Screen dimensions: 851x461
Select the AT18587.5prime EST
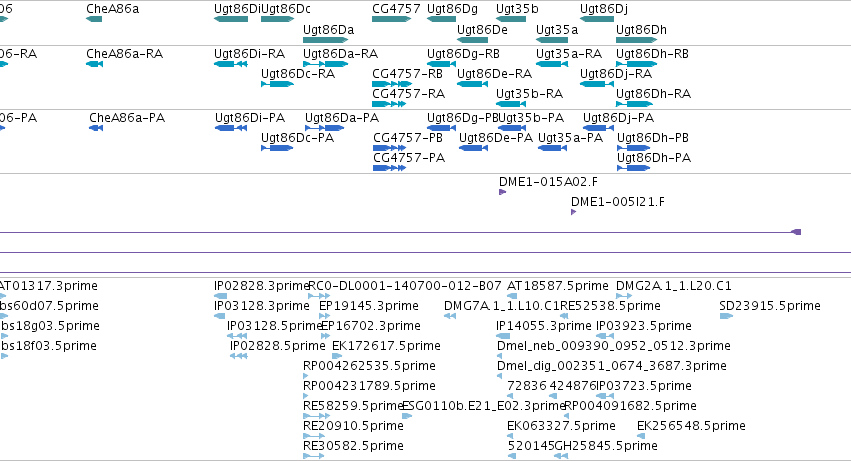[x=511, y=296]
